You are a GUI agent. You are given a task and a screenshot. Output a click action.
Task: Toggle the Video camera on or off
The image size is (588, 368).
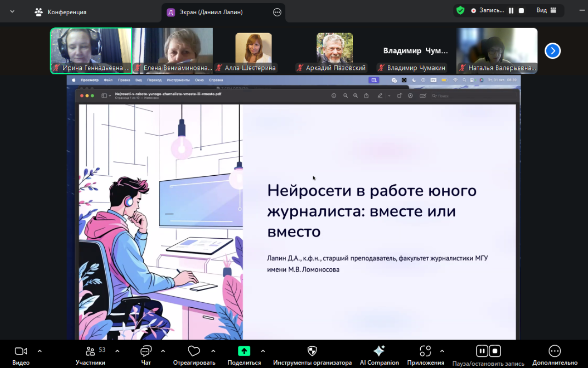(21, 351)
